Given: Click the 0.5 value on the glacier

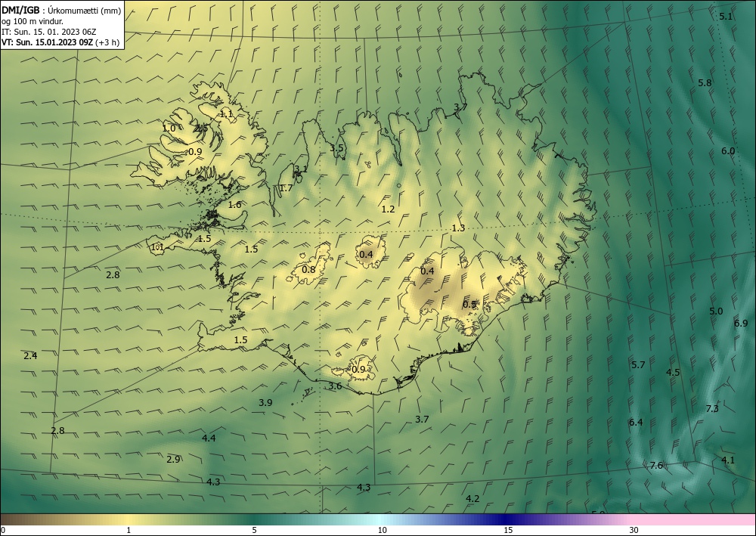Looking at the screenshot, I should 469,305.
